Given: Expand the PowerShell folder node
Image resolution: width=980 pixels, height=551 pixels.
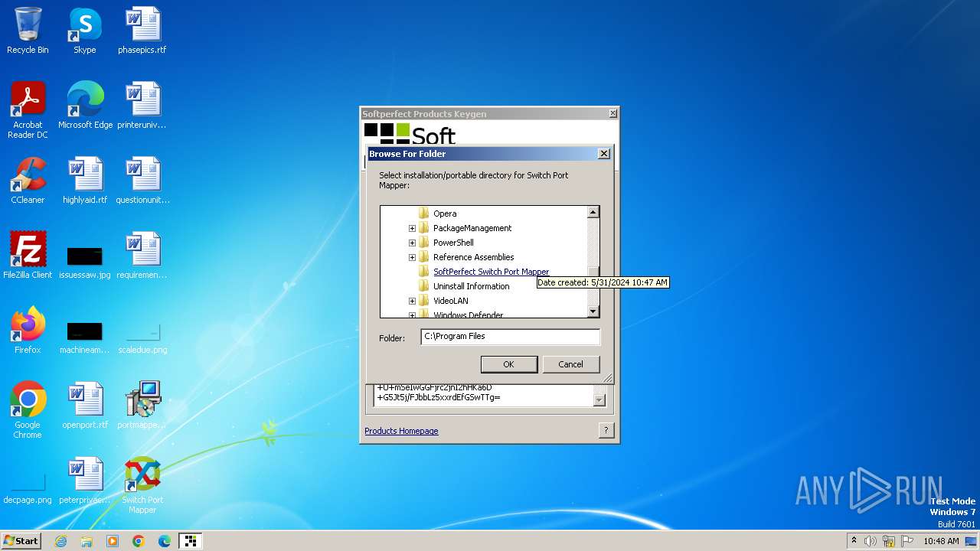Looking at the screenshot, I should pyautogui.click(x=412, y=243).
